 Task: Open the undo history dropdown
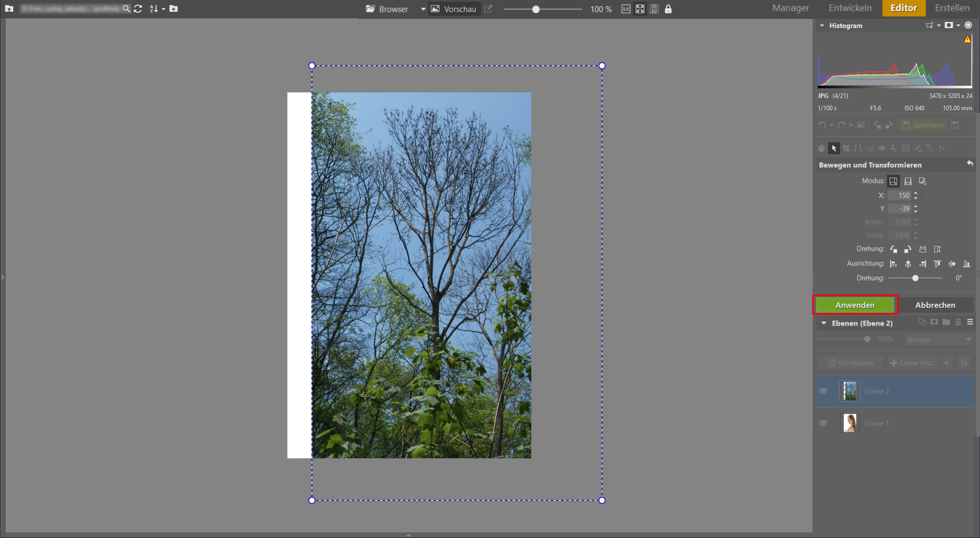[x=831, y=125]
